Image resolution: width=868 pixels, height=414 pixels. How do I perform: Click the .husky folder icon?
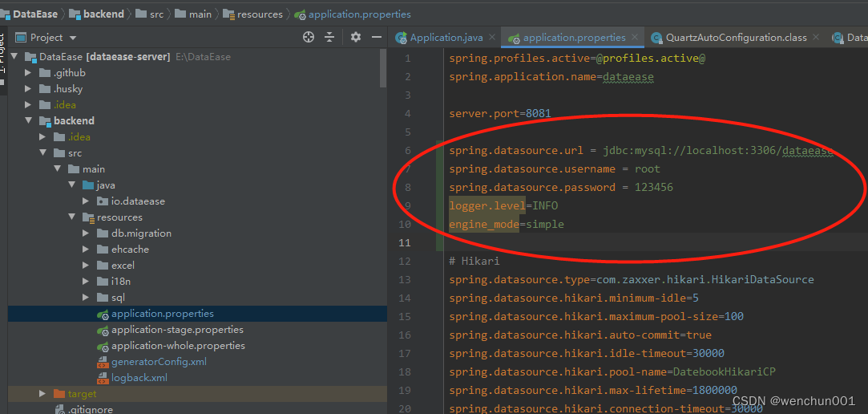pyautogui.click(x=45, y=89)
